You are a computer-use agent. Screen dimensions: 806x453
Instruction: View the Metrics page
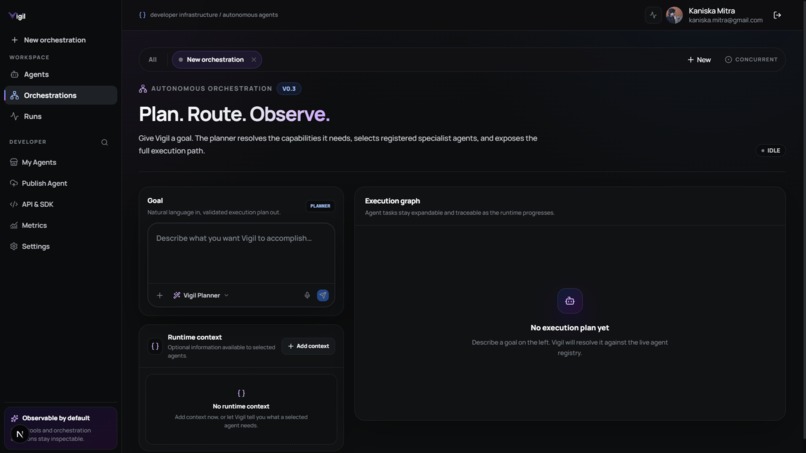(x=61, y=226)
